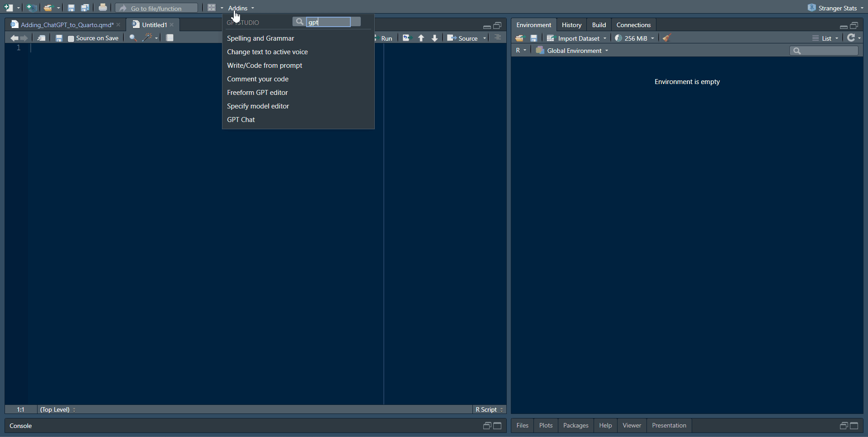Open the Code Tools magic wand
Viewport: 868px width, 437px height.
[x=147, y=38]
